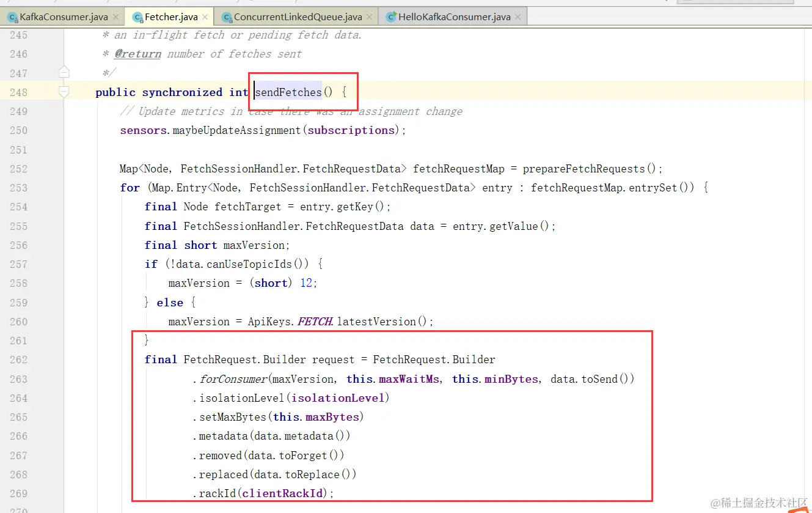Click the prepareFetchRequests() call
The image size is (812, 513).
tap(590, 169)
